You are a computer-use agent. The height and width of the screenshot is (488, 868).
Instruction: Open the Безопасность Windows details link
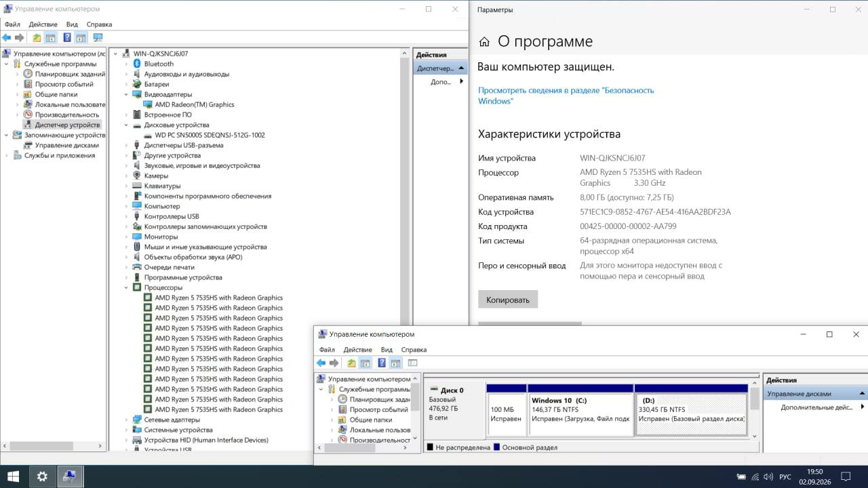coord(566,96)
